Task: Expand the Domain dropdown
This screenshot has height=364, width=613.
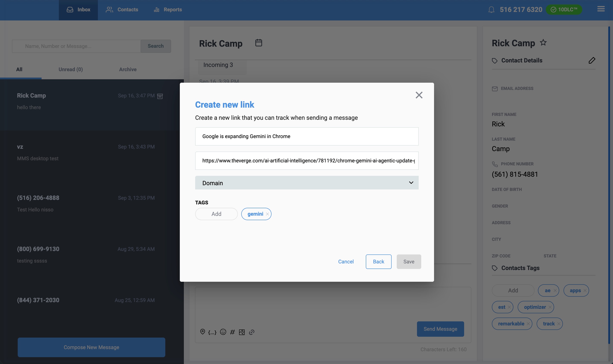Action: pos(307,183)
